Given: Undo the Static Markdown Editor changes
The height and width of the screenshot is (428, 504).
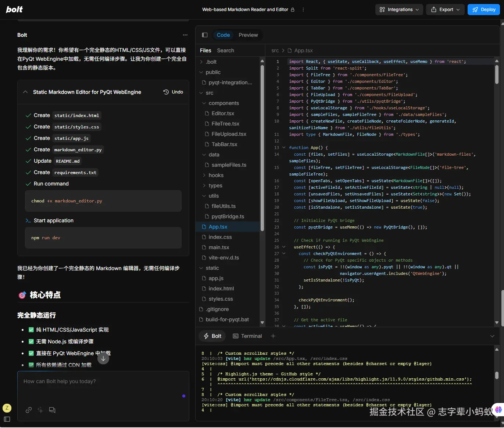Looking at the screenshot, I should (173, 92).
